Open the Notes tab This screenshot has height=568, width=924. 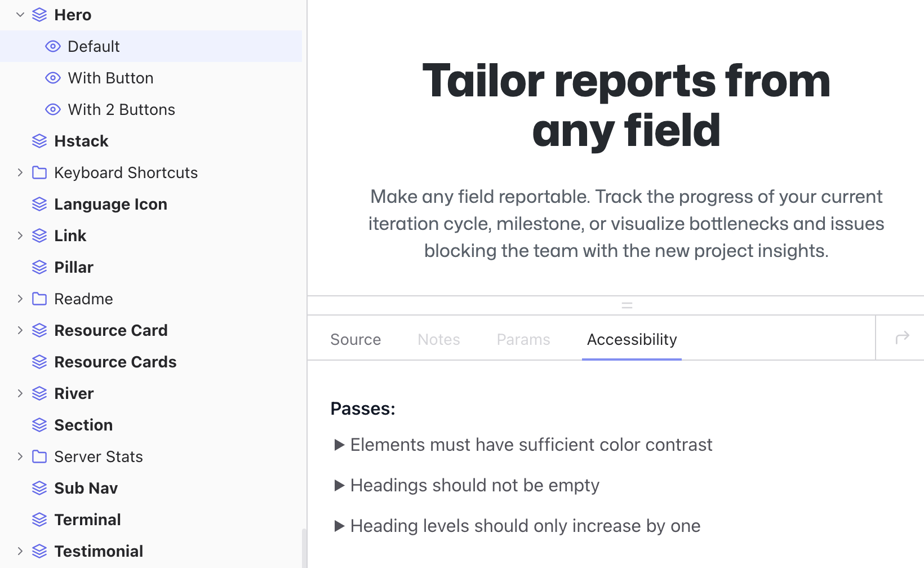pyautogui.click(x=439, y=339)
